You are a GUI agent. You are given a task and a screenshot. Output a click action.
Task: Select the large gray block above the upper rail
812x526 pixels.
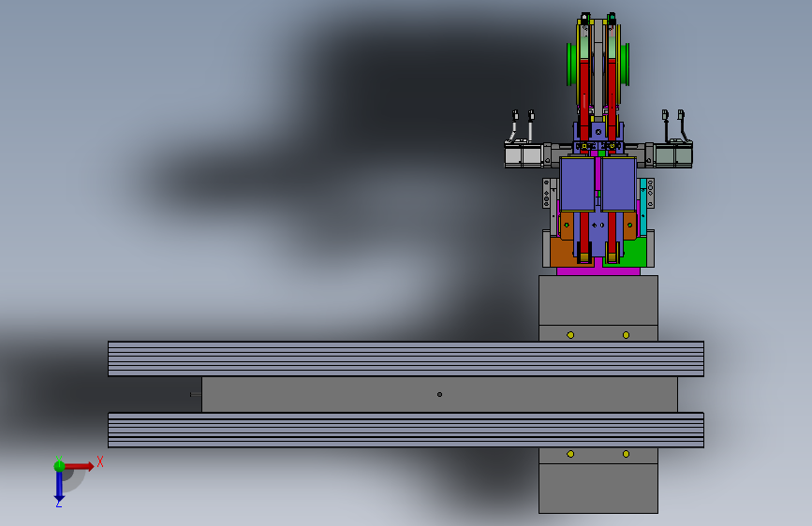pyautogui.click(x=598, y=300)
